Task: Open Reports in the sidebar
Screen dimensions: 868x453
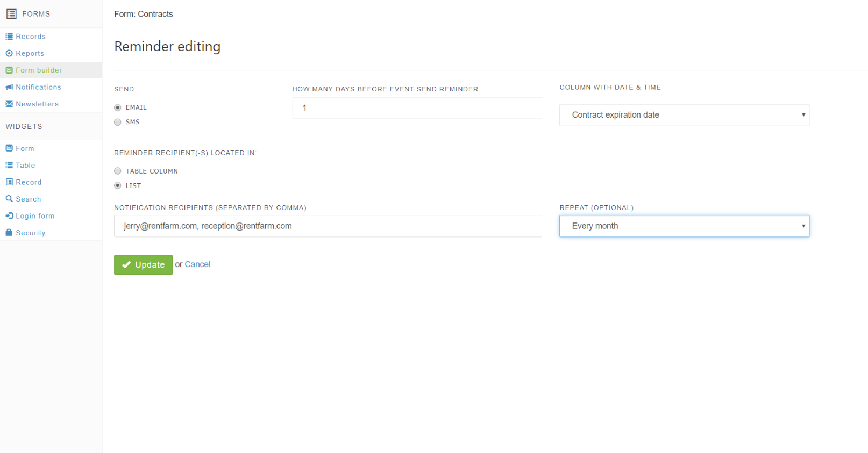Action: pyautogui.click(x=30, y=53)
